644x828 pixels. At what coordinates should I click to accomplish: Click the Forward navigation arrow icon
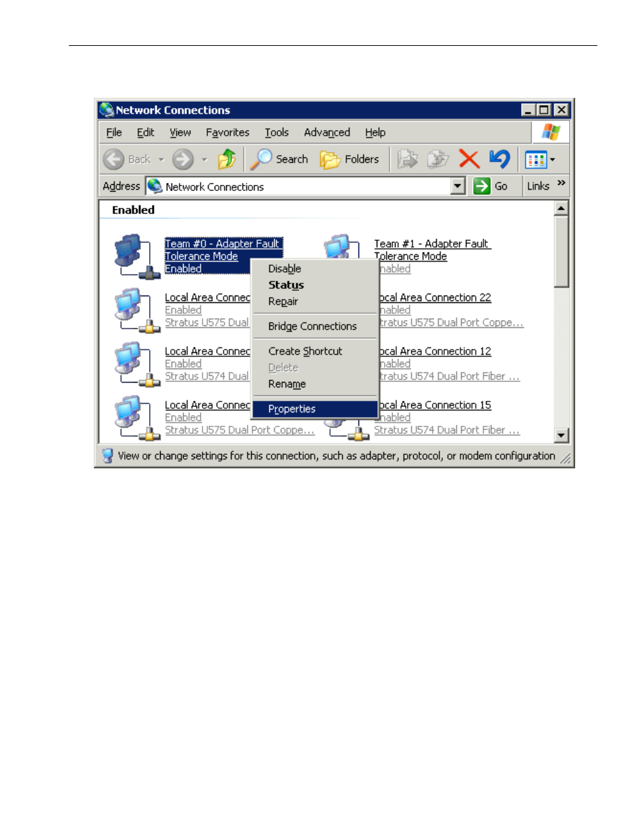pyautogui.click(x=184, y=159)
